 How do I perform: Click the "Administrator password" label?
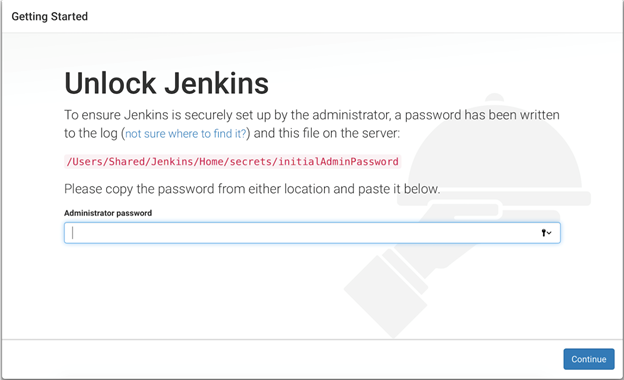click(x=108, y=213)
